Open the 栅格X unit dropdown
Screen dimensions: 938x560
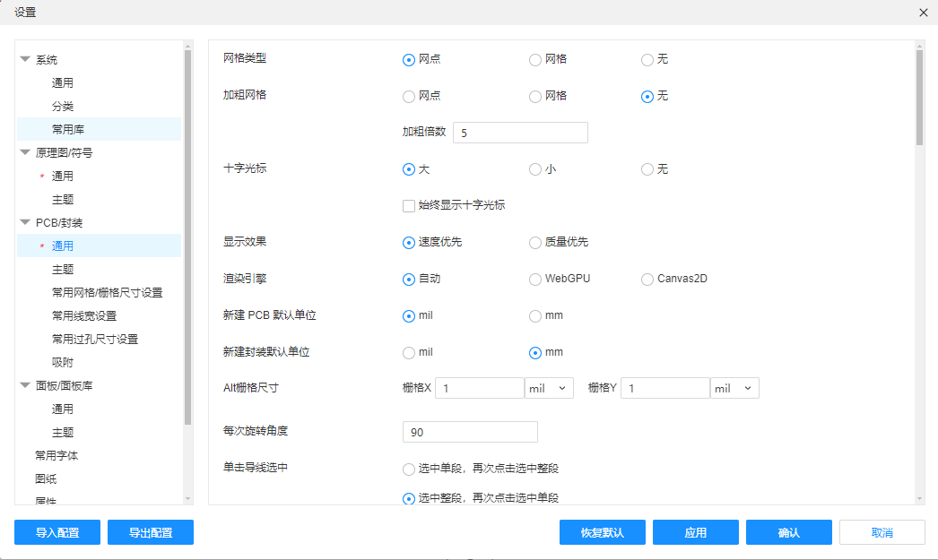549,388
